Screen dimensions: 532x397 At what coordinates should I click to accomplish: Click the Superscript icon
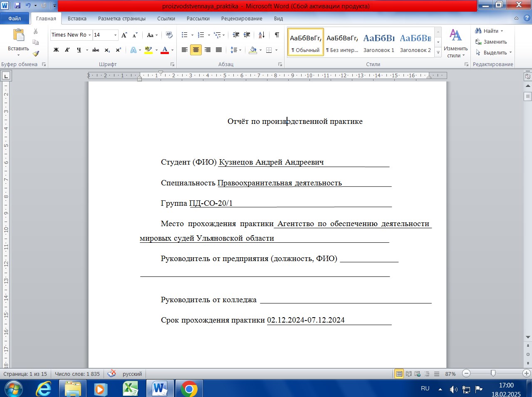[119, 50]
